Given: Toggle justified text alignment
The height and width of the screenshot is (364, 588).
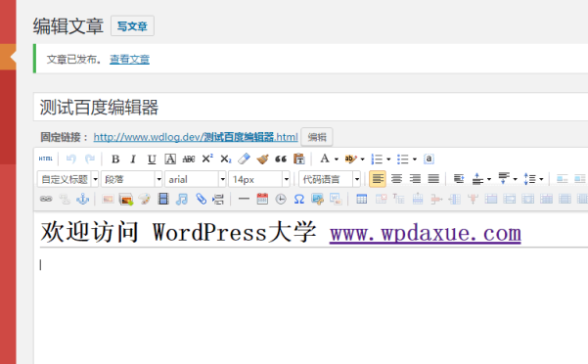Looking at the screenshot, I should click(433, 179).
